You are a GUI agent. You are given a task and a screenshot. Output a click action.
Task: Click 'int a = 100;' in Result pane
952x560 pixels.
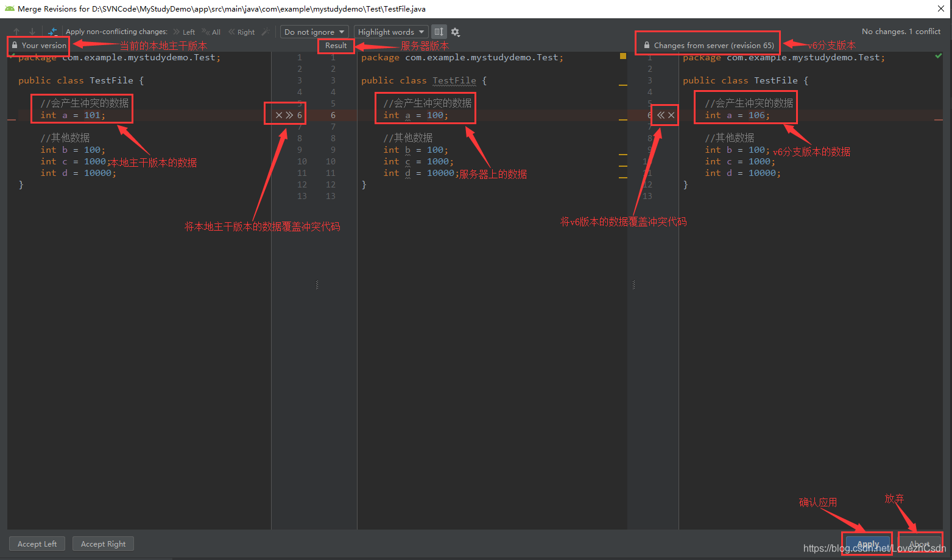click(x=416, y=115)
